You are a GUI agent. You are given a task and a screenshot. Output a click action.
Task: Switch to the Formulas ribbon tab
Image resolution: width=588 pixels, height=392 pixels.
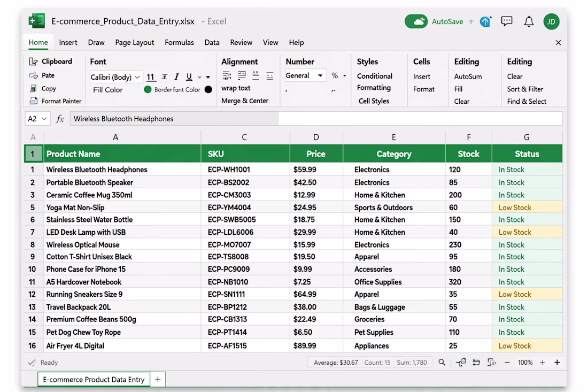[x=179, y=42]
